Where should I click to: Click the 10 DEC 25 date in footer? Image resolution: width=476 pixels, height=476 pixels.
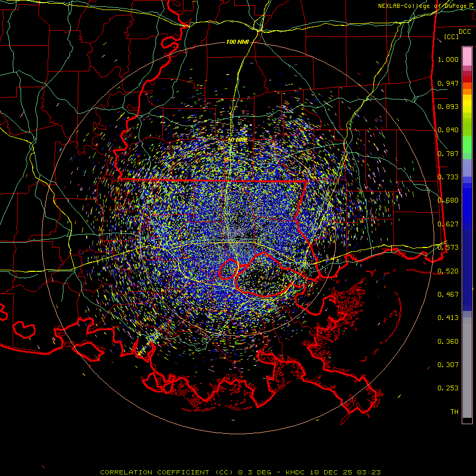(331, 472)
